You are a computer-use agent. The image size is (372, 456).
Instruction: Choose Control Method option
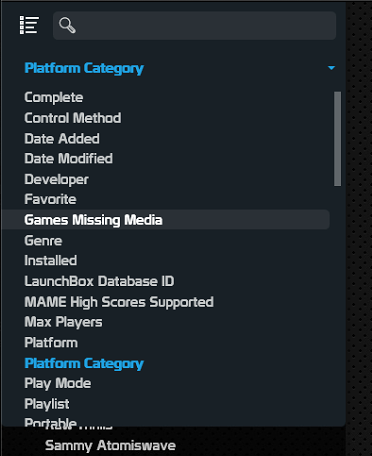coord(73,118)
